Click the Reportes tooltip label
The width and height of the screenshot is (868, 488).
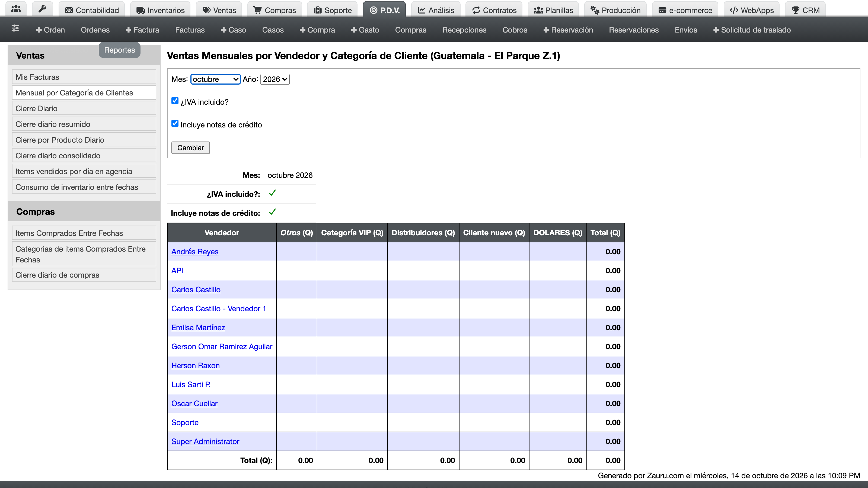coord(119,50)
